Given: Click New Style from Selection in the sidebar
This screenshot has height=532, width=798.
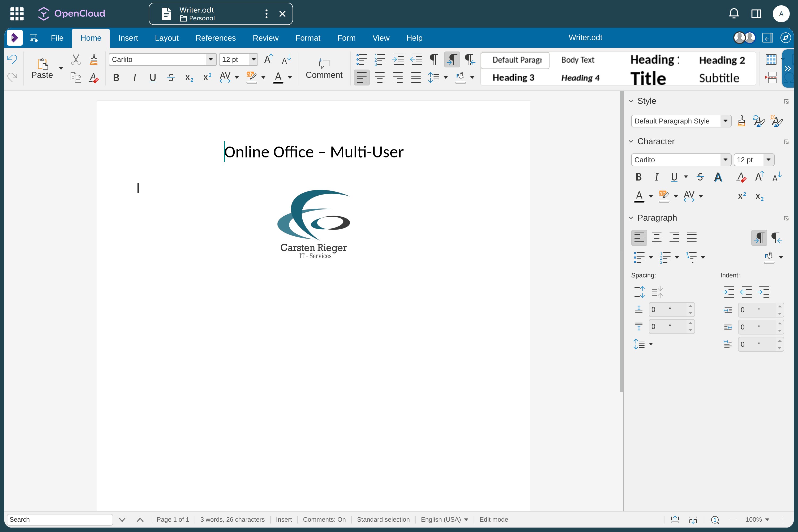Looking at the screenshot, I should 776,121.
